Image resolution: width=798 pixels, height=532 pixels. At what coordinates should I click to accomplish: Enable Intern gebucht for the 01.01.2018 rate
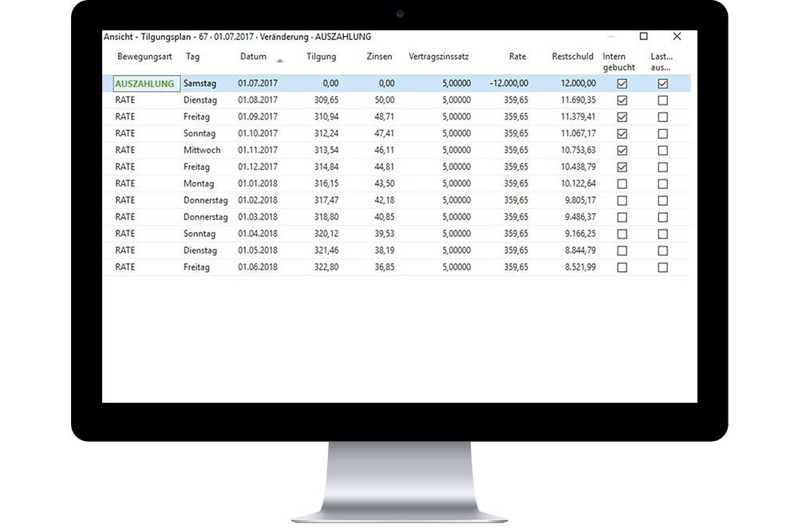(621, 183)
